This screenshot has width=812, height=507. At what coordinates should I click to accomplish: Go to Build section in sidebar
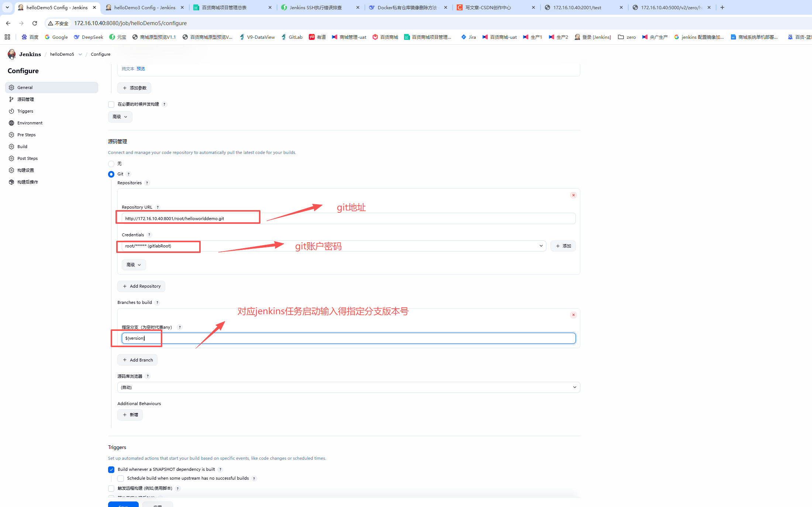tap(52, 147)
